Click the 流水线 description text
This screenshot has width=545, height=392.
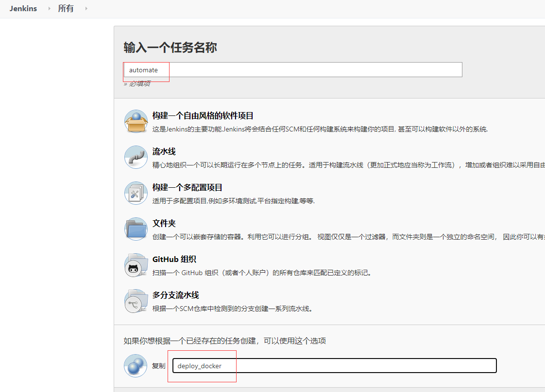click(349, 165)
